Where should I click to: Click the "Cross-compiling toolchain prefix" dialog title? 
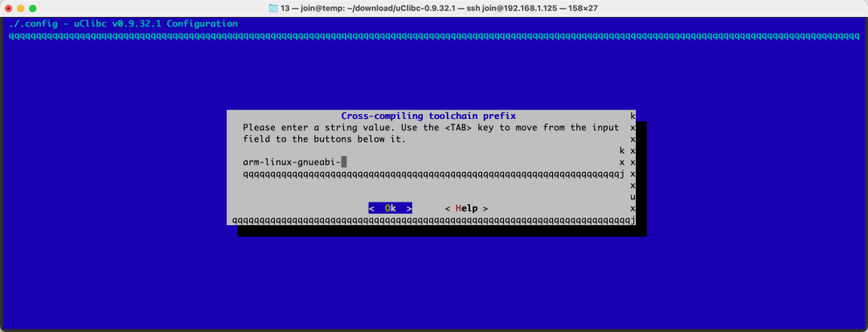click(x=428, y=116)
